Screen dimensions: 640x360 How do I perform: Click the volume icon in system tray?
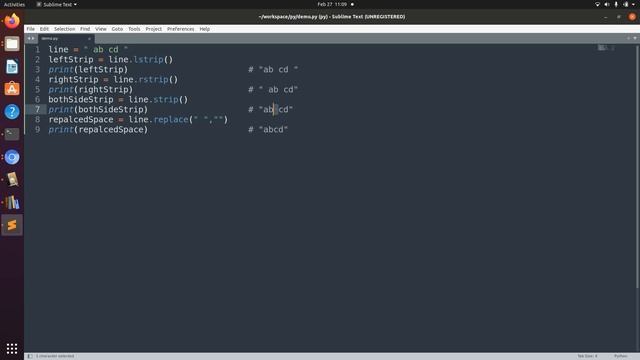click(x=607, y=4)
